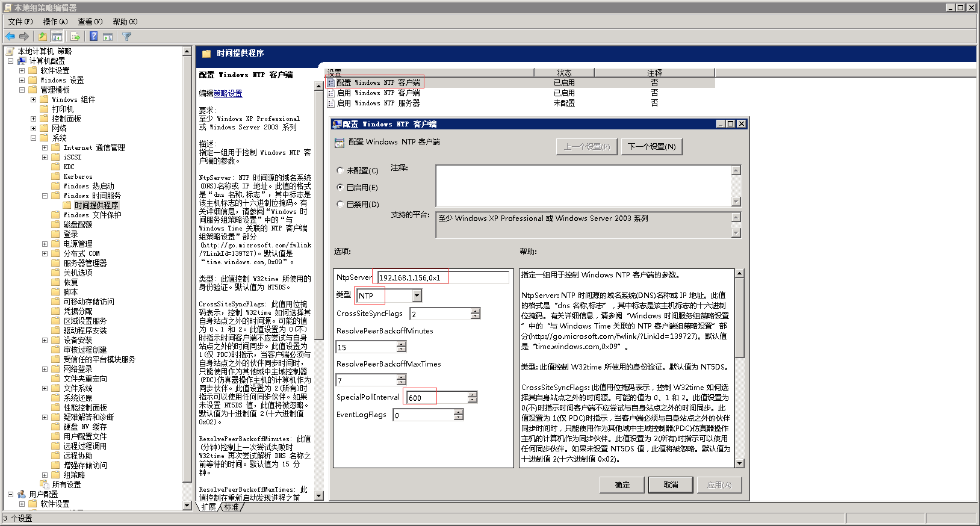Image resolution: width=980 pixels, height=526 pixels.
Task: Click the folder icon next to 脚本
Action: click(56, 292)
